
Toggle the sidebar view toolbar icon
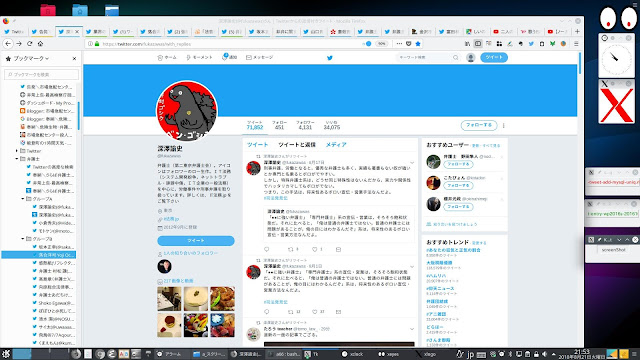pos(478,44)
